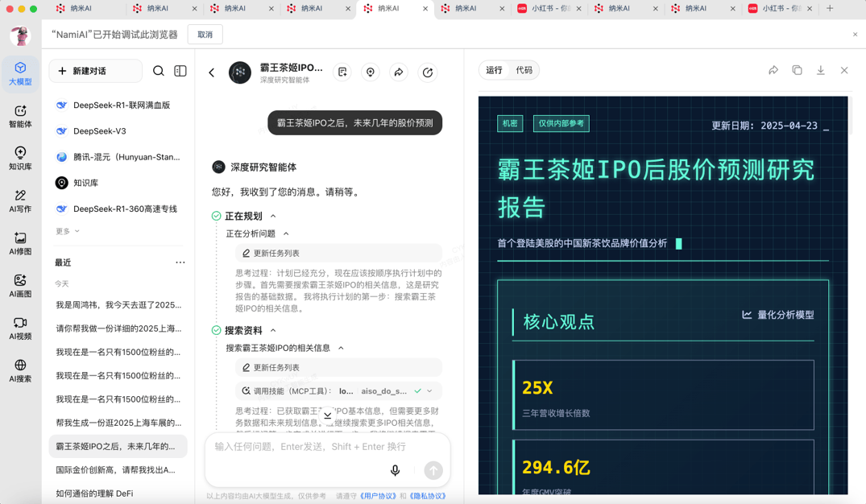This screenshot has width=866, height=504.
Task: Click the microphone voice input icon
Action: click(395, 470)
